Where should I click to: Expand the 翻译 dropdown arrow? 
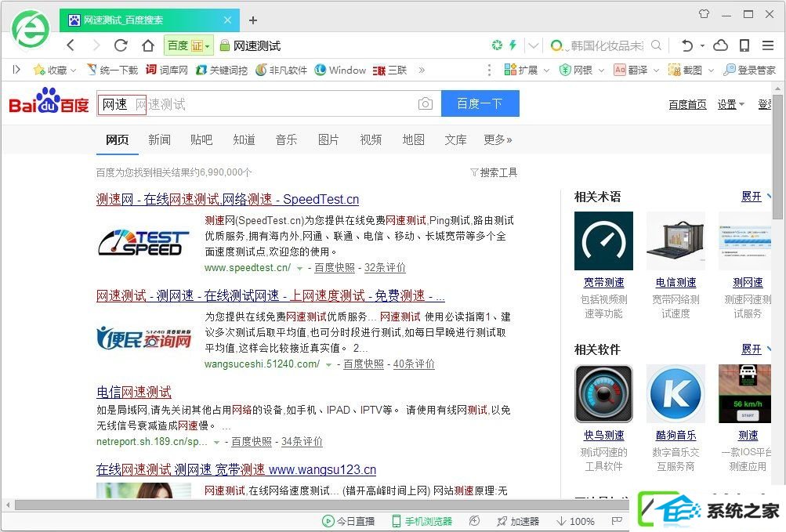click(x=656, y=71)
